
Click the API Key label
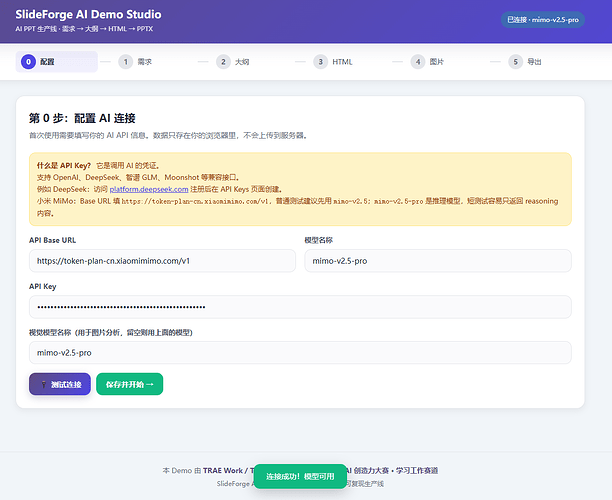tap(43, 286)
